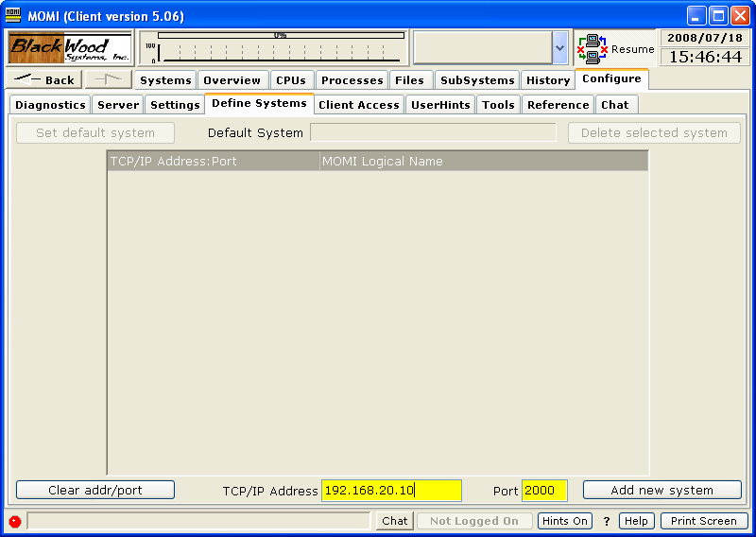This screenshot has width=756, height=537.
Task: Open the CPUs tab
Action: click(291, 80)
